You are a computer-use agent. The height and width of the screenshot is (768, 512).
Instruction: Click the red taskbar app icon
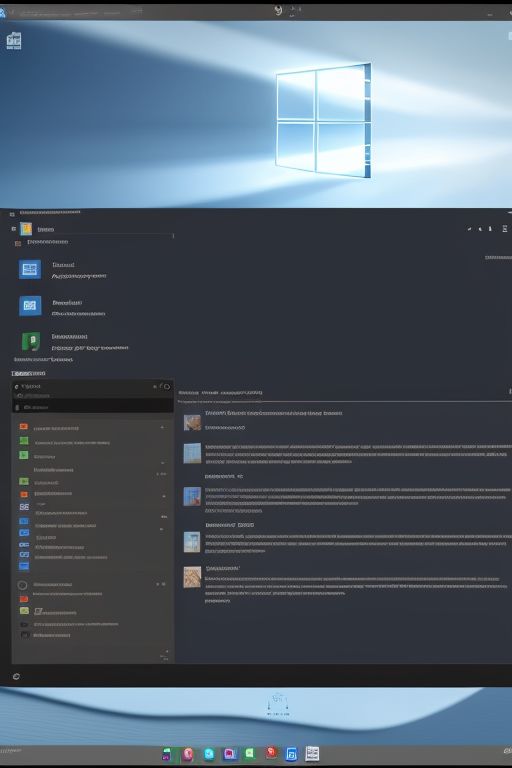point(271,752)
